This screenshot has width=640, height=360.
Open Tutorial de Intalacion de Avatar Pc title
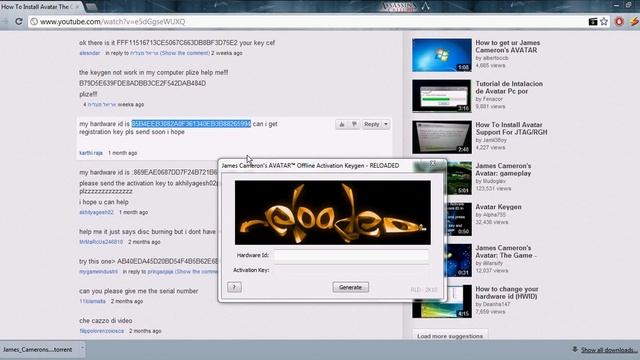pyautogui.click(x=509, y=87)
